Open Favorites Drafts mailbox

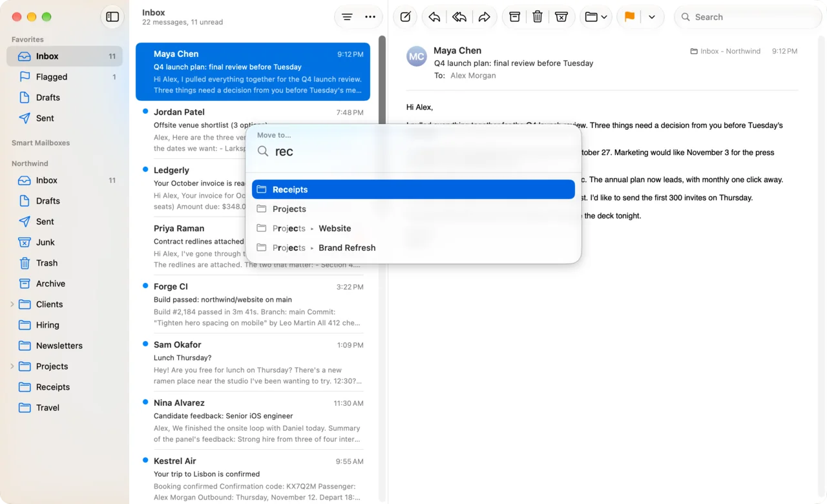coord(65,98)
